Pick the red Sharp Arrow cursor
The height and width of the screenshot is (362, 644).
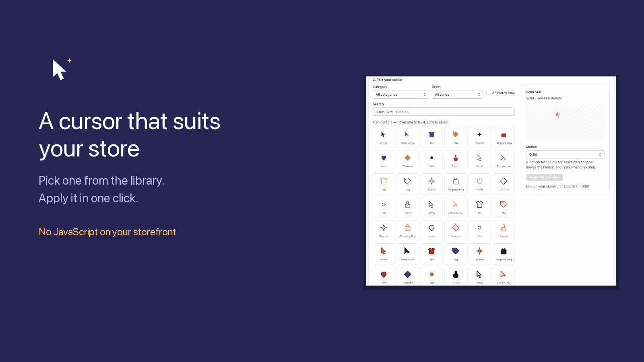407,137
